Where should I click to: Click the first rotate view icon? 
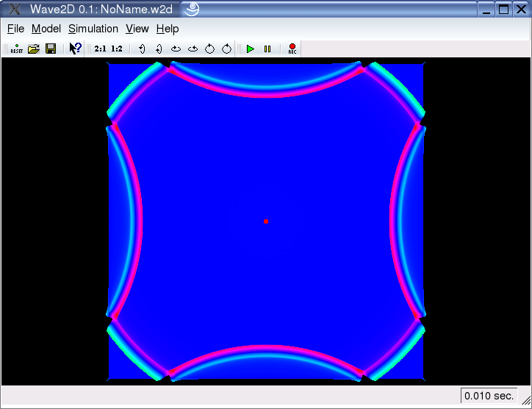pos(141,49)
